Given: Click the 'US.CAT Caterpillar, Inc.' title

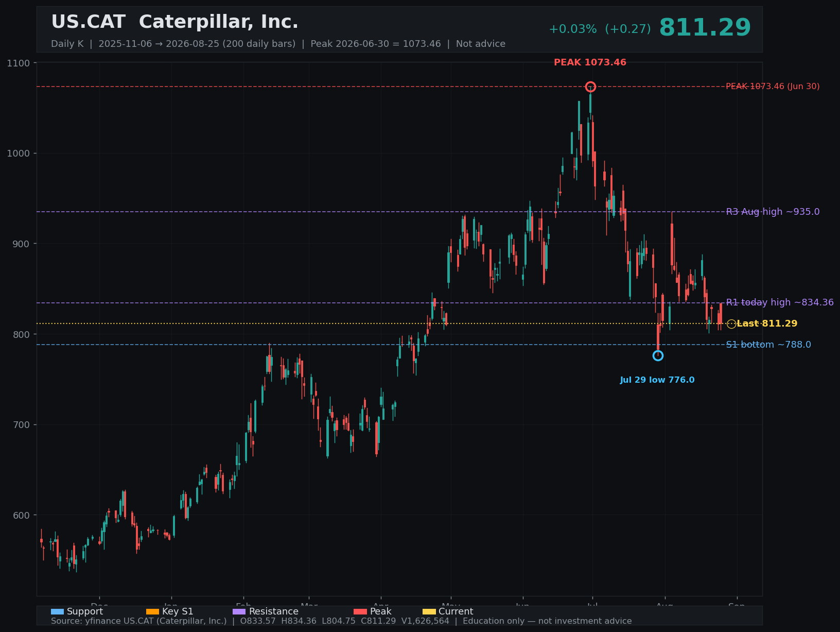Looking at the screenshot, I should point(174,22).
